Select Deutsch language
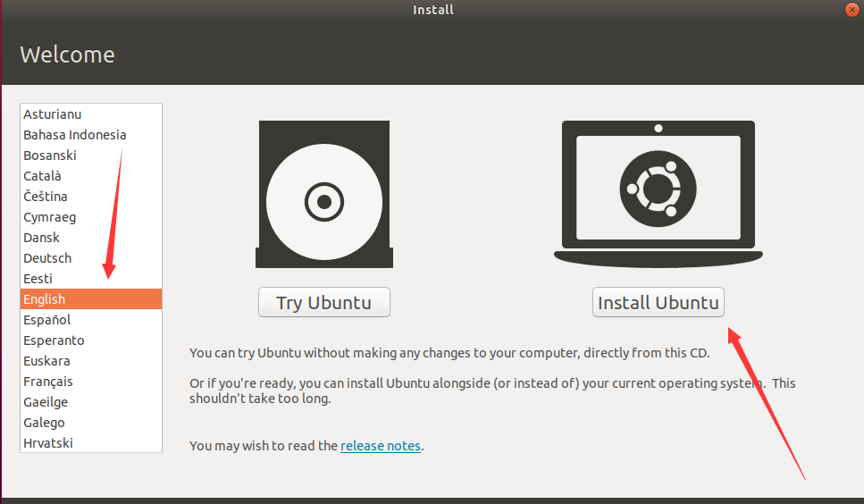This screenshot has height=504, width=864. coord(91,258)
